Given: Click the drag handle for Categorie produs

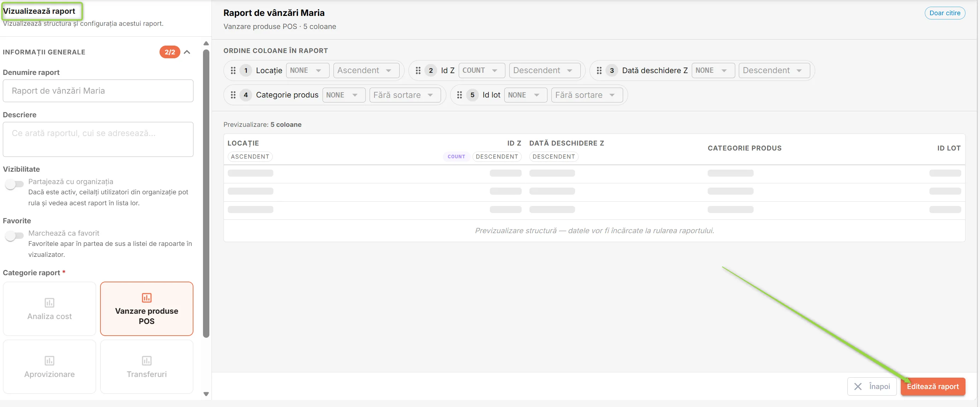Looking at the screenshot, I should tap(233, 95).
